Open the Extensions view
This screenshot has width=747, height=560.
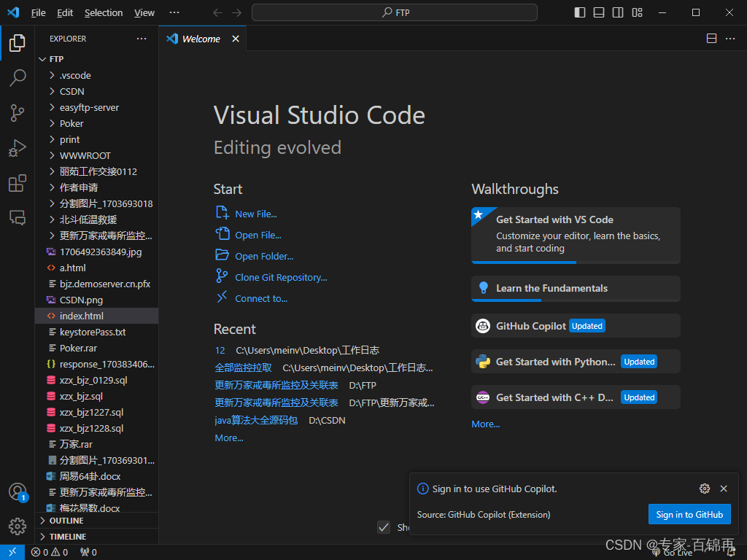coord(18,183)
